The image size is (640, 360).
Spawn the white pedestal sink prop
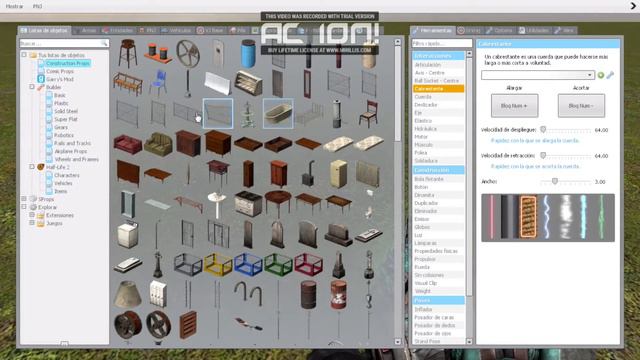coord(217,204)
